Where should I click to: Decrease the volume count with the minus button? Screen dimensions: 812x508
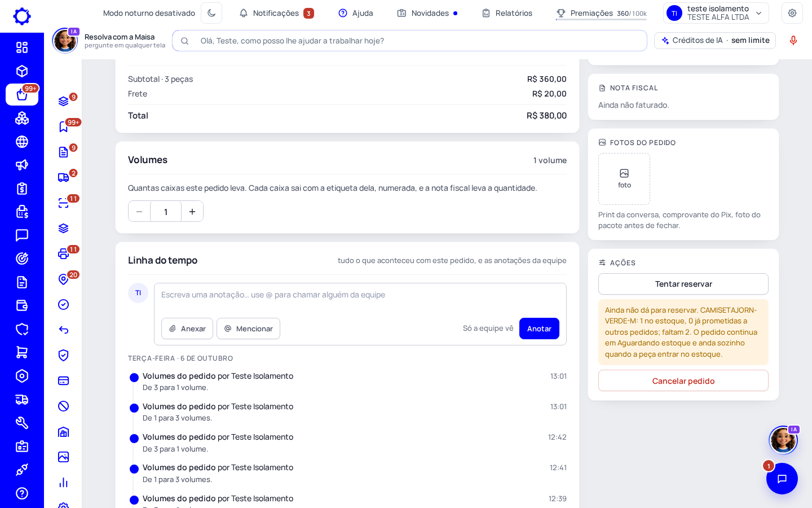pyautogui.click(x=139, y=212)
